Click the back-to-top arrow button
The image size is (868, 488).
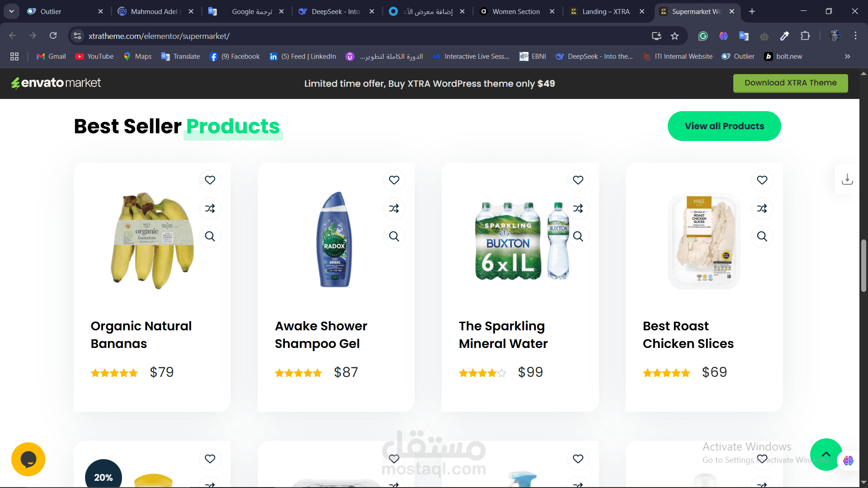point(826,455)
